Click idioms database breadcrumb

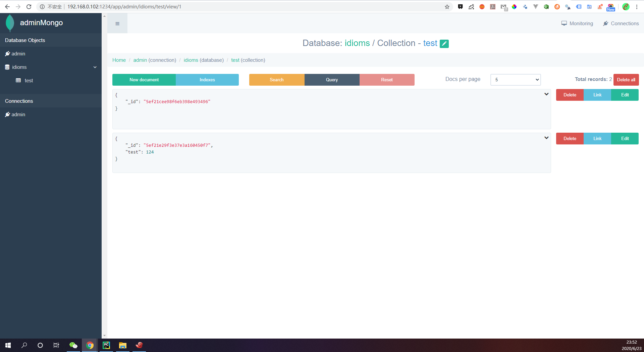coord(191,60)
